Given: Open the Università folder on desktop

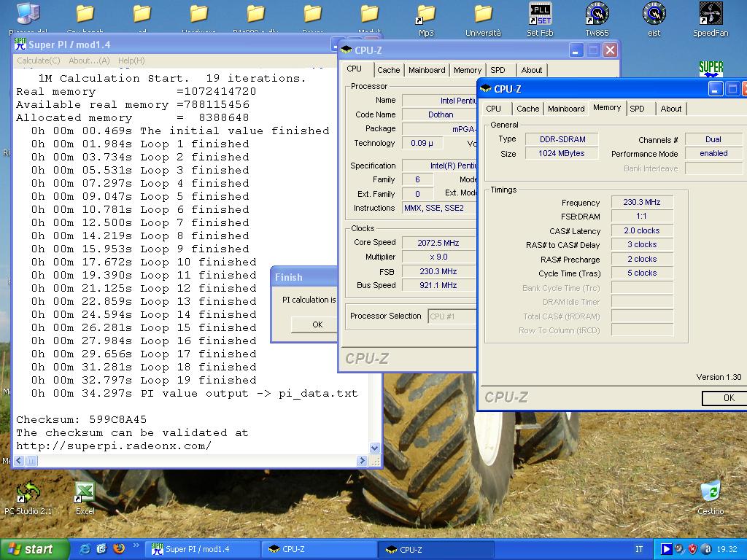Looking at the screenshot, I should (483, 19).
